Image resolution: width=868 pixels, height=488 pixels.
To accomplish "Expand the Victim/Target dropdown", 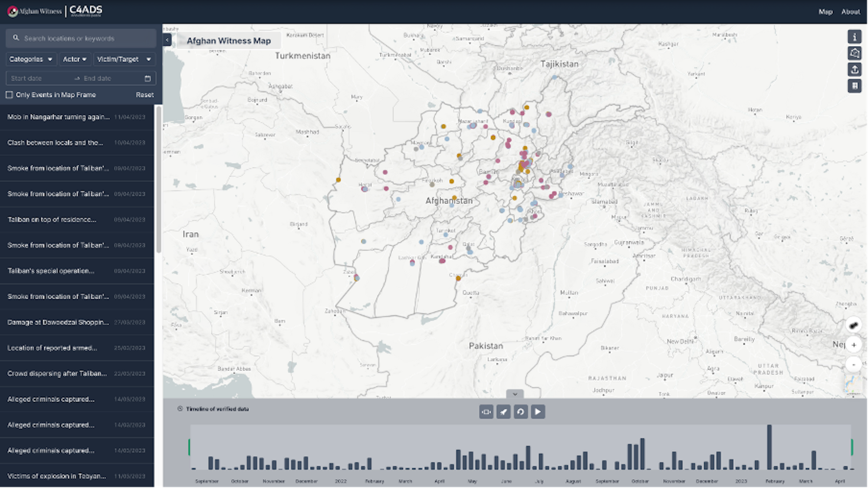I will coord(124,59).
